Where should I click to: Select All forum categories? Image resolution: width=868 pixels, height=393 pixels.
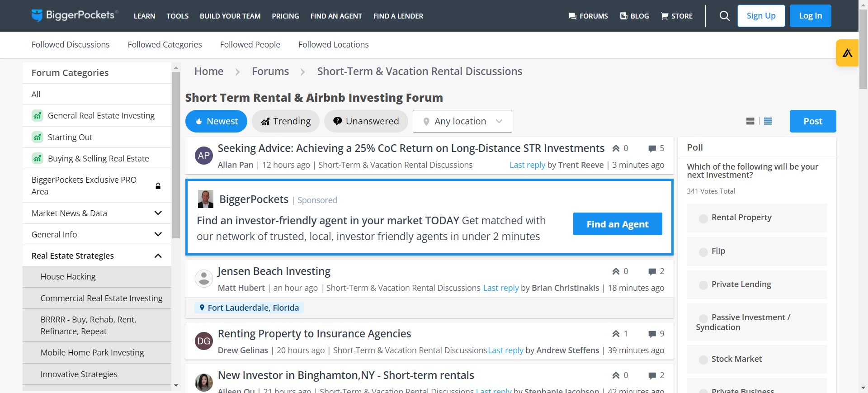97,94
